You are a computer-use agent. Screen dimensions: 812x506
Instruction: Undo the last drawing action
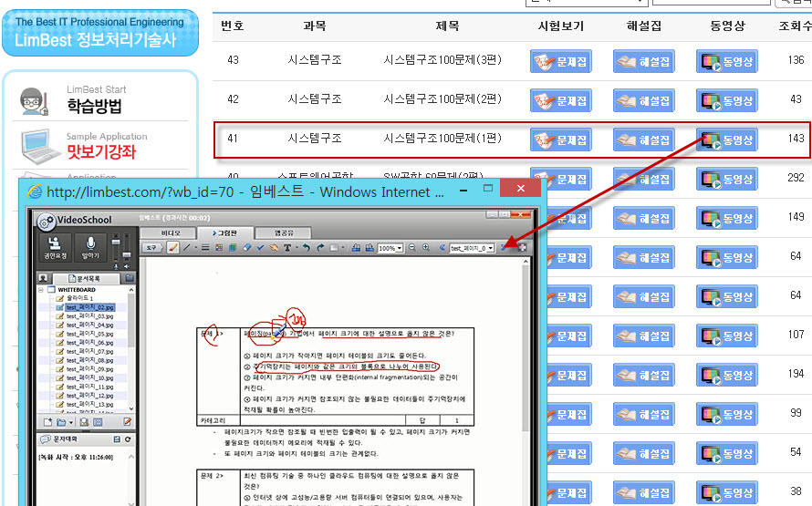click(306, 248)
